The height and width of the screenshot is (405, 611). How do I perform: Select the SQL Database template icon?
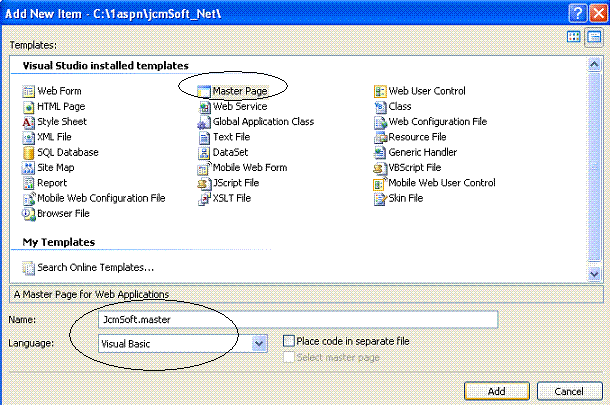click(28, 152)
